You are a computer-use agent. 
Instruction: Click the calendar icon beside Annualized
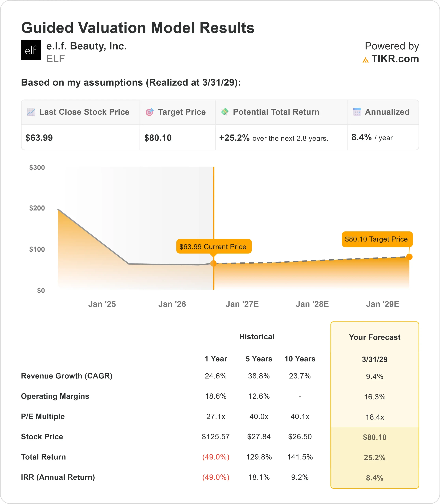(x=357, y=112)
